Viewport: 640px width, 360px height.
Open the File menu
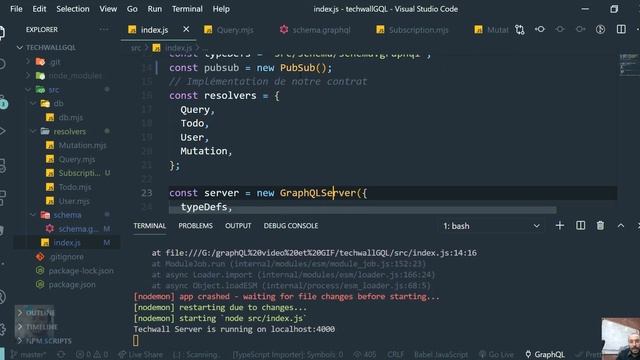pyautogui.click(x=16, y=9)
